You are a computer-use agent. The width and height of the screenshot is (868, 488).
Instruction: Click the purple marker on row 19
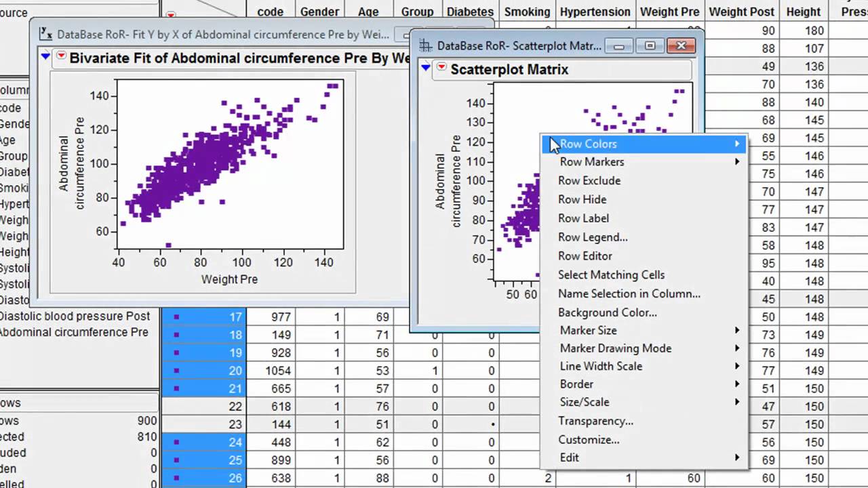[176, 352]
